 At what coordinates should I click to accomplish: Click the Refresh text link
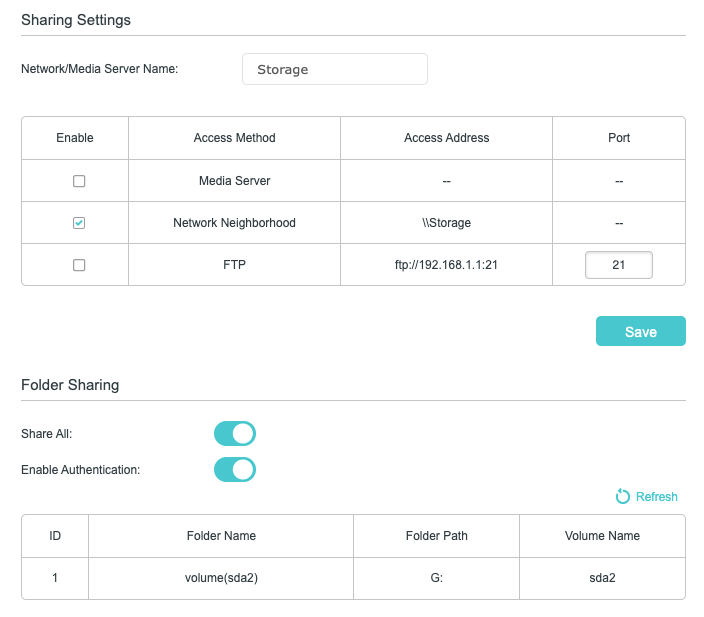[x=656, y=497]
